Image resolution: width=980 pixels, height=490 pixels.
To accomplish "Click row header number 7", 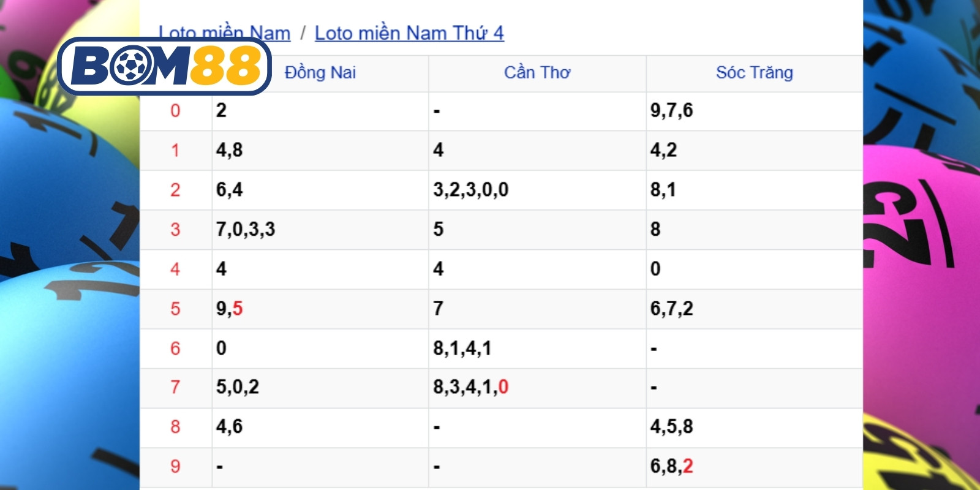I will [175, 387].
